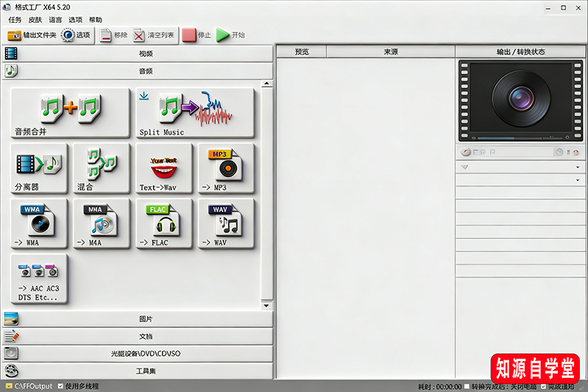Toggle the 完成通知 checkbox
Viewport: 588px width, 392px height.
543,386
